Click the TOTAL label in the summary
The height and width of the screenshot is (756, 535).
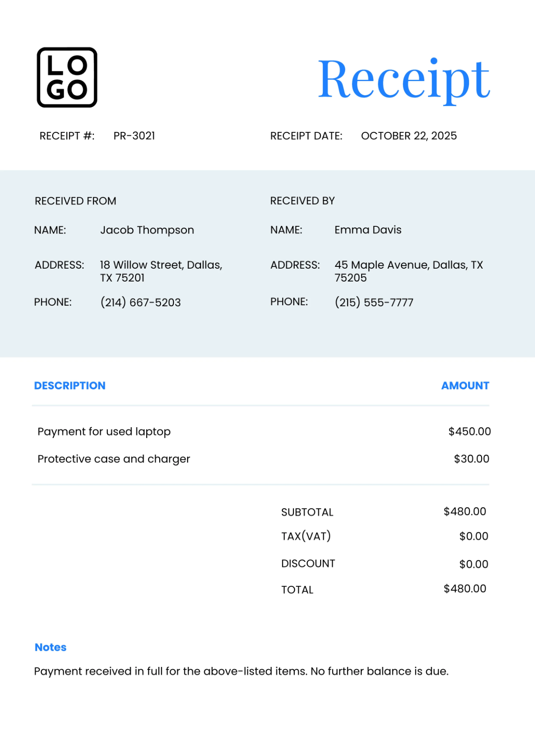(x=297, y=590)
